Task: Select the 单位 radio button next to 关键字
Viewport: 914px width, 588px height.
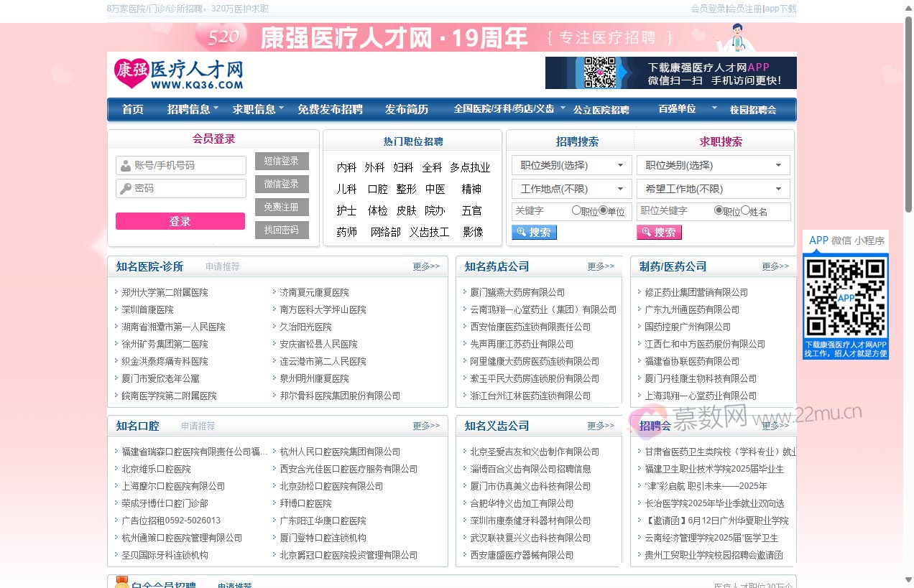Action: [x=602, y=210]
